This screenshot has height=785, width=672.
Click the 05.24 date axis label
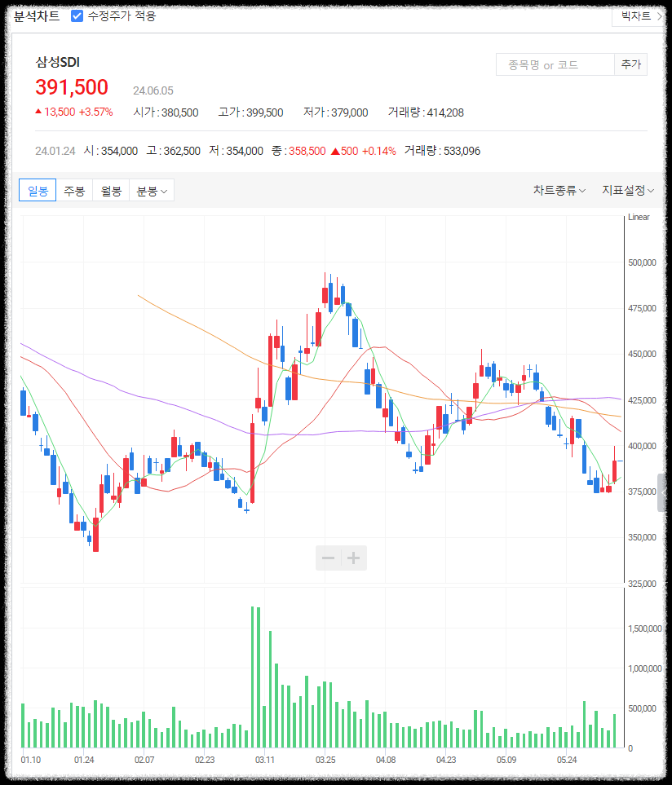tap(567, 760)
